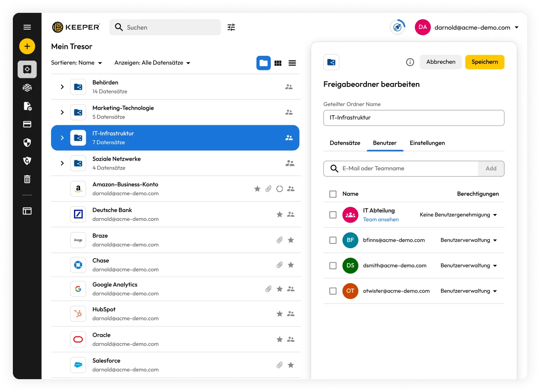Open the Deutsche Bank record
Screen dimensions: 540x392
click(176, 214)
